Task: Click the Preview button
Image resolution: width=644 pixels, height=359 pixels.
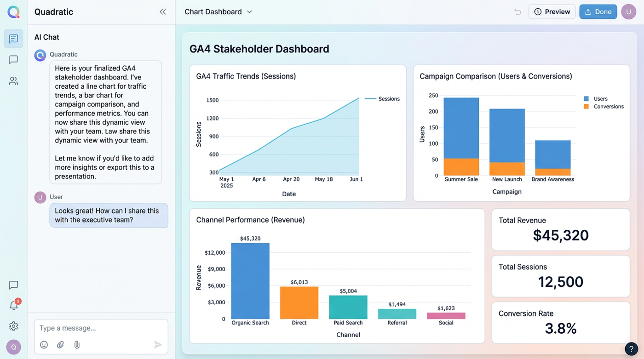Action: pyautogui.click(x=552, y=12)
